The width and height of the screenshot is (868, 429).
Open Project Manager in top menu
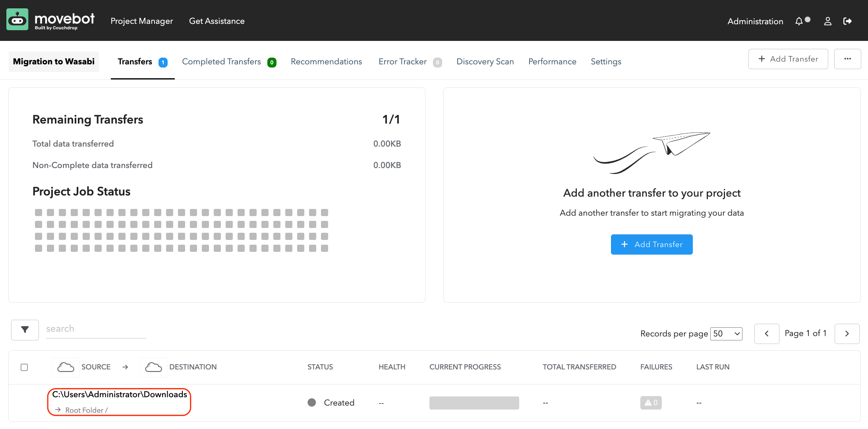click(142, 21)
